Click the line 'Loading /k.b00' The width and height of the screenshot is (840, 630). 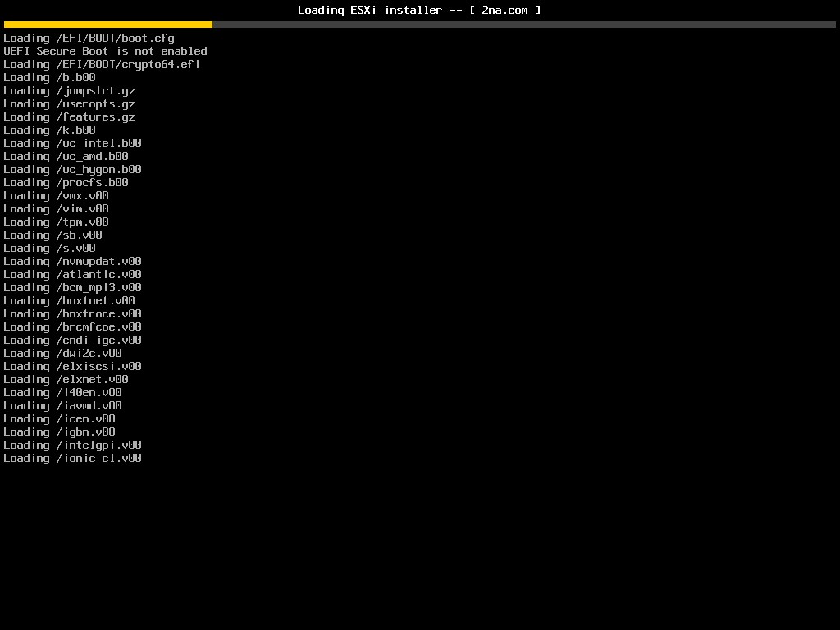point(50,130)
